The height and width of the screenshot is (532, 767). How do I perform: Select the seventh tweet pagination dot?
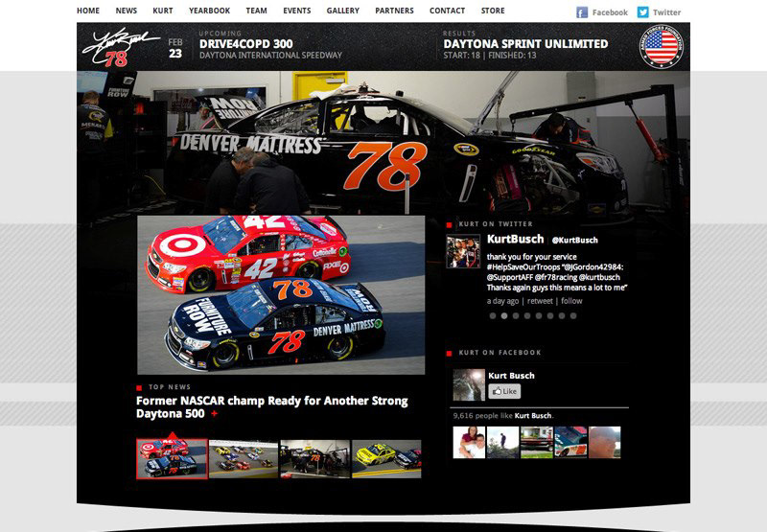pos(562,316)
